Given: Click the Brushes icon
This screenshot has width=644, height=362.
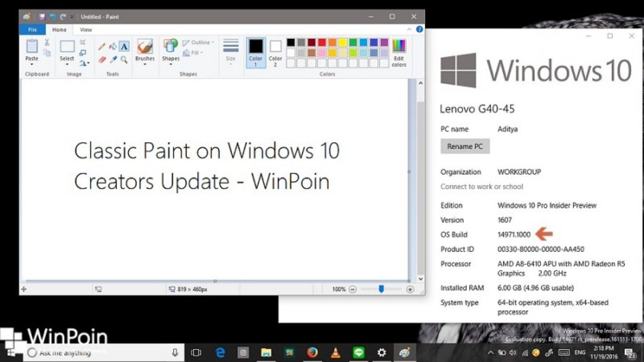Looking at the screenshot, I should click(145, 46).
